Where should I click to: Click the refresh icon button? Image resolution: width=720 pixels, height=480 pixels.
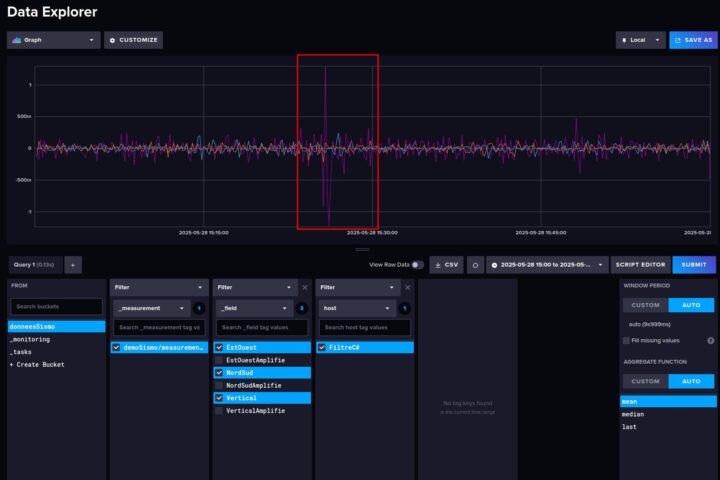click(x=475, y=265)
